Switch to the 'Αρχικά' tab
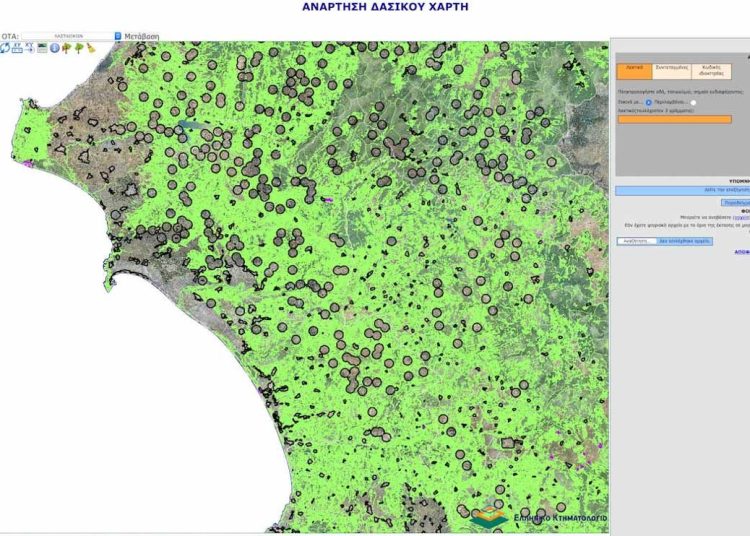 634,70
